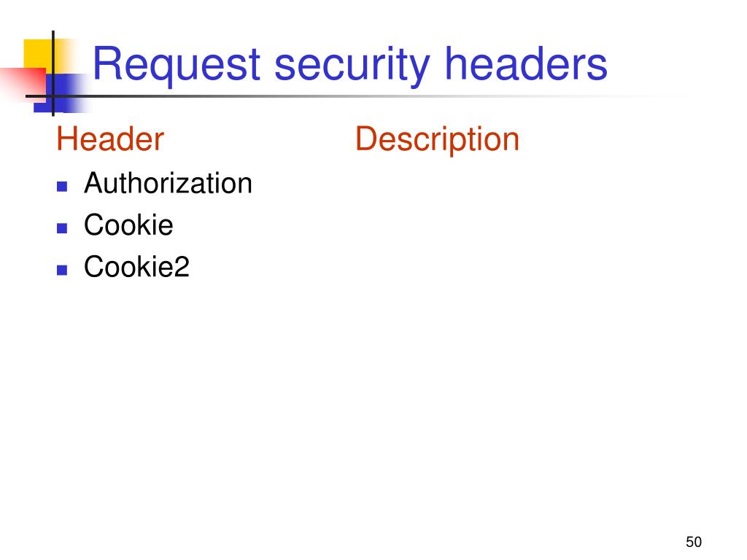747x560 pixels.
Task: Click the capital D in Description
Action: (x=366, y=139)
